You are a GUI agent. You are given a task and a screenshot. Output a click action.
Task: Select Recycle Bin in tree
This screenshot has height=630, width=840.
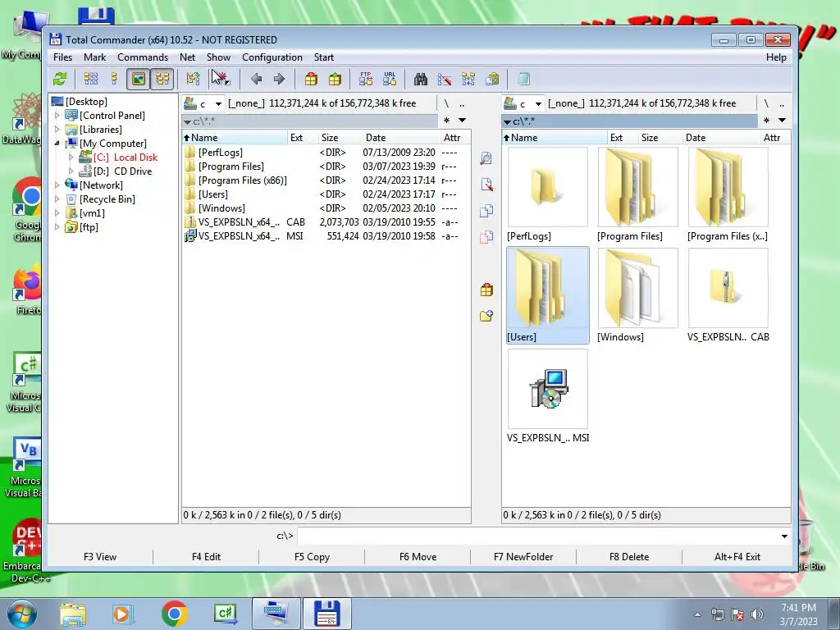pos(107,199)
